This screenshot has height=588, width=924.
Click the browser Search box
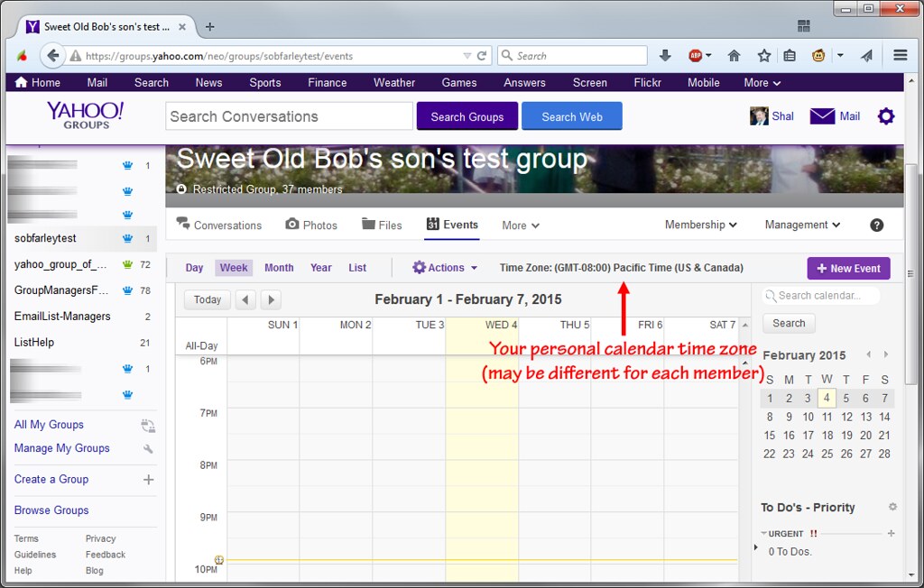click(x=572, y=56)
